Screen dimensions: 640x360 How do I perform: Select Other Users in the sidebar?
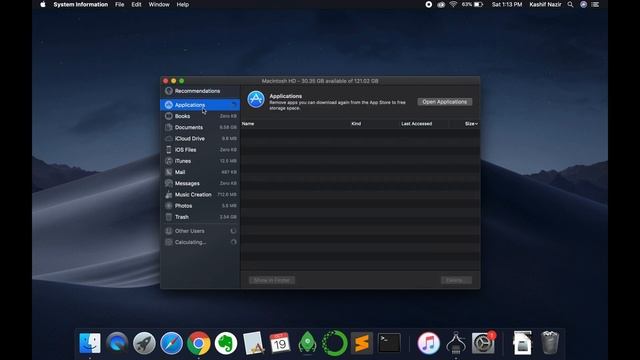(x=200, y=231)
